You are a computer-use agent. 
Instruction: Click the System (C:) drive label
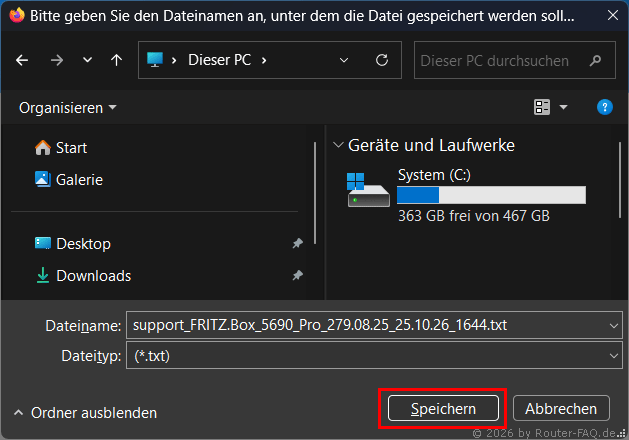(x=434, y=175)
